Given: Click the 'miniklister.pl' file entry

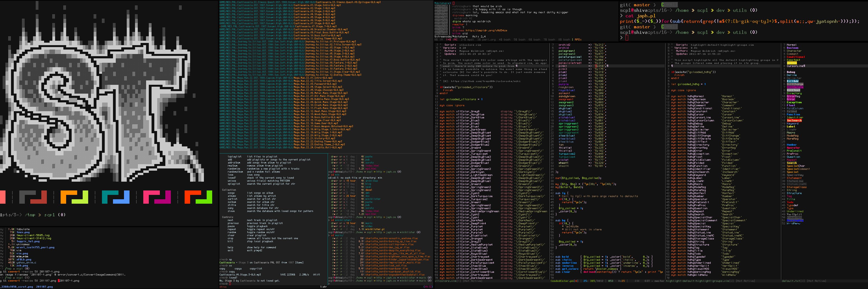Looking at the screenshot, I should (375, 229).
